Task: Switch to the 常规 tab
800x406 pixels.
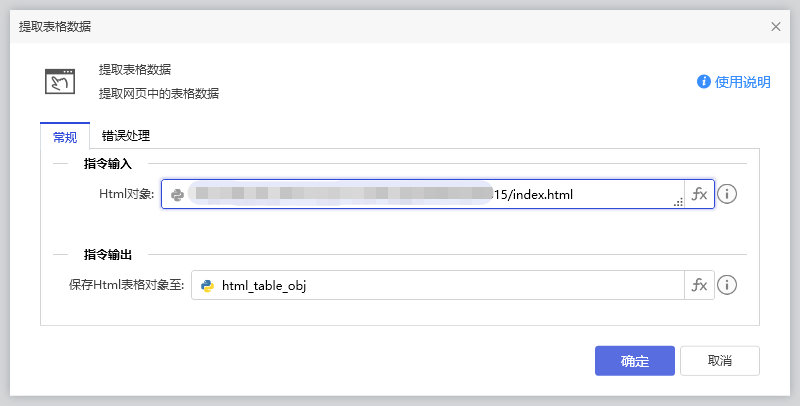Action: [64, 136]
